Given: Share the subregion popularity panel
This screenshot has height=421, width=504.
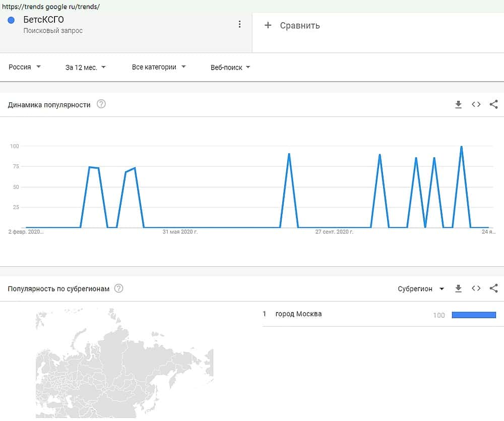Looking at the screenshot, I should pyautogui.click(x=493, y=288).
